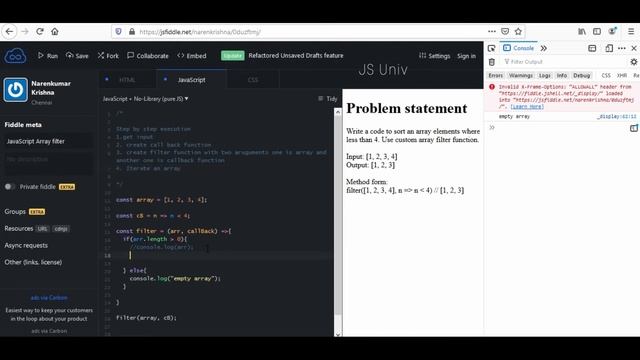Image resolution: width=640 pixels, height=360 pixels.
Task: Toggle the console XHR filter
Action: (622, 76)
